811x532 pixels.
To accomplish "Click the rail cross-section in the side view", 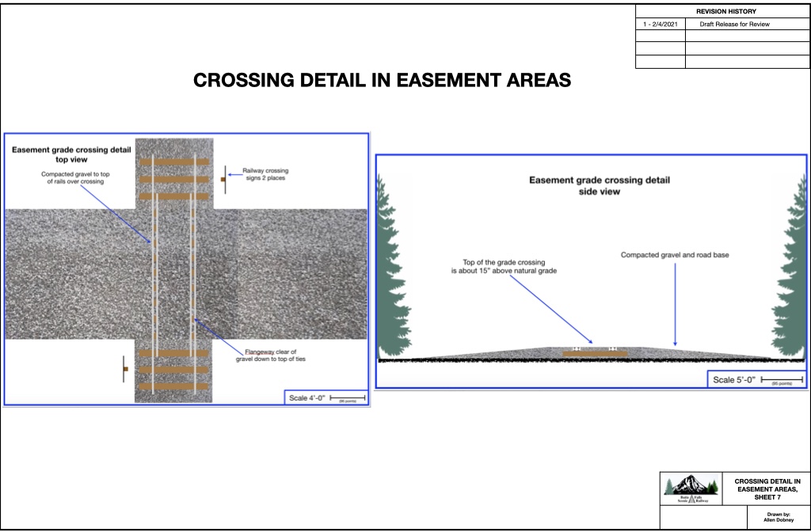I will pos(594,351).
